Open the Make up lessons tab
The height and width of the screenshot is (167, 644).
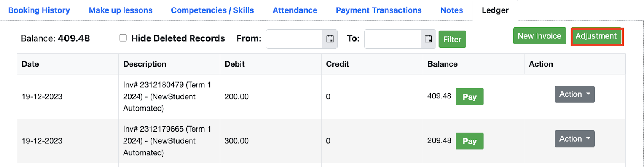tap(120, 10)
